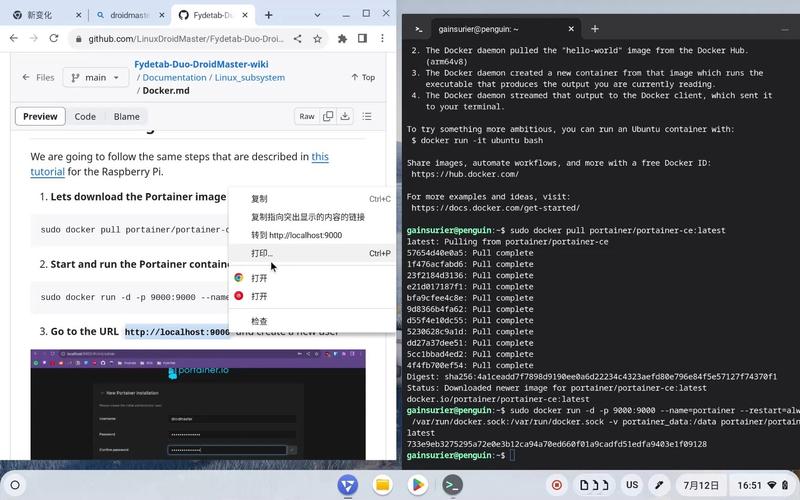Click the share icon in the address bar
Screen dimensions: 800x500
[x=297, y=38]
